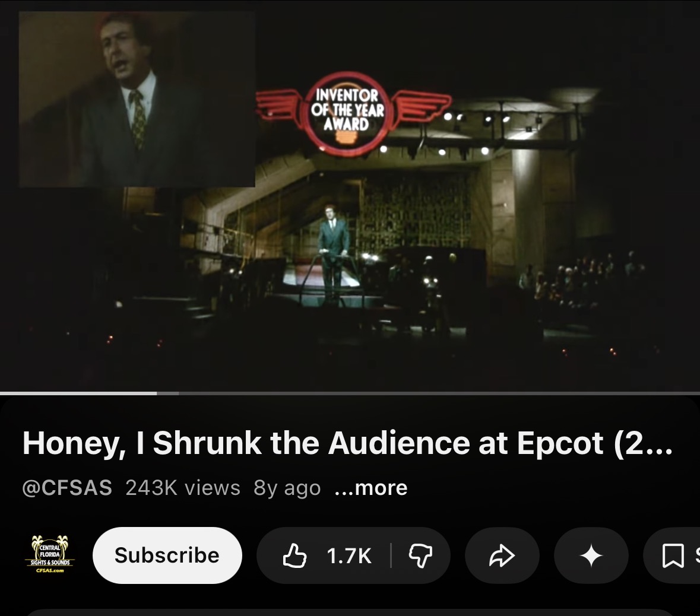Tap the 8y ago upload date
Image resolution: width=700 pixels, height=616 pixels.
click(x=287, y=487)
